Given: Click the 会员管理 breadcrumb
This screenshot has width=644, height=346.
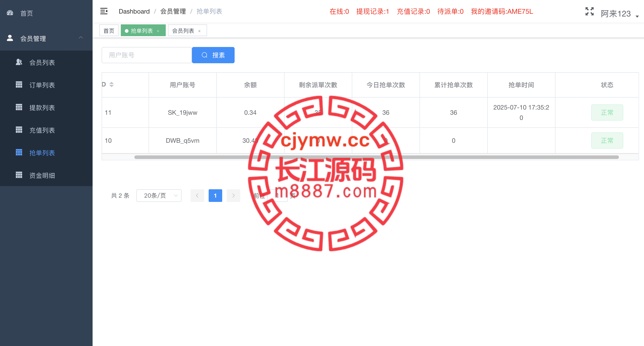Looking at the screenshot, I should (x=173, y=11).
